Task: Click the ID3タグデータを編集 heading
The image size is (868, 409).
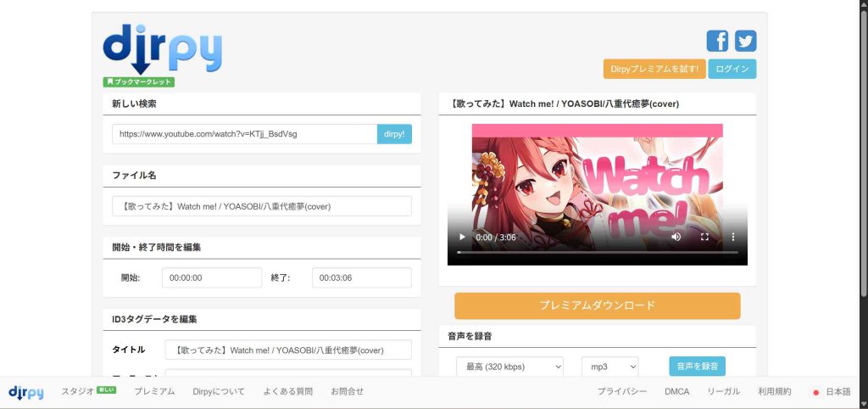Action: [x=154, y=319]
